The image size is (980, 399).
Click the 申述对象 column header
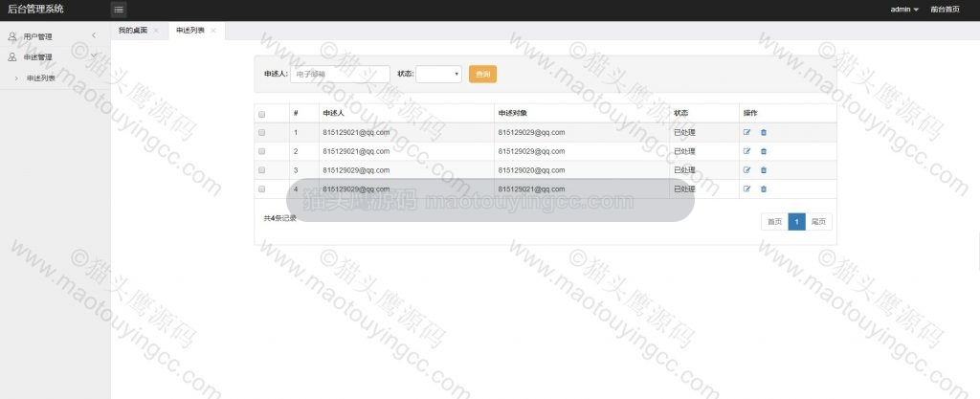pos(513,114)
